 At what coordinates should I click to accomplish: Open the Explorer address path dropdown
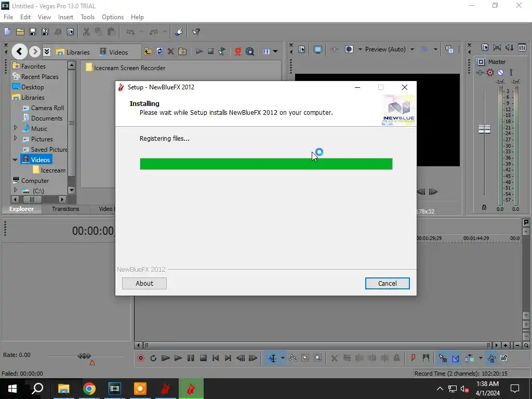click(47, 51)
